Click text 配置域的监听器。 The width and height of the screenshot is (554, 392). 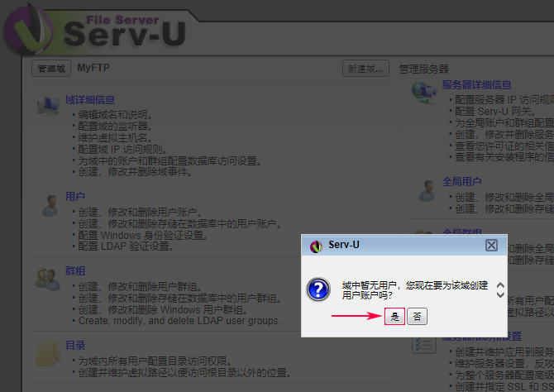click(115, 127)
